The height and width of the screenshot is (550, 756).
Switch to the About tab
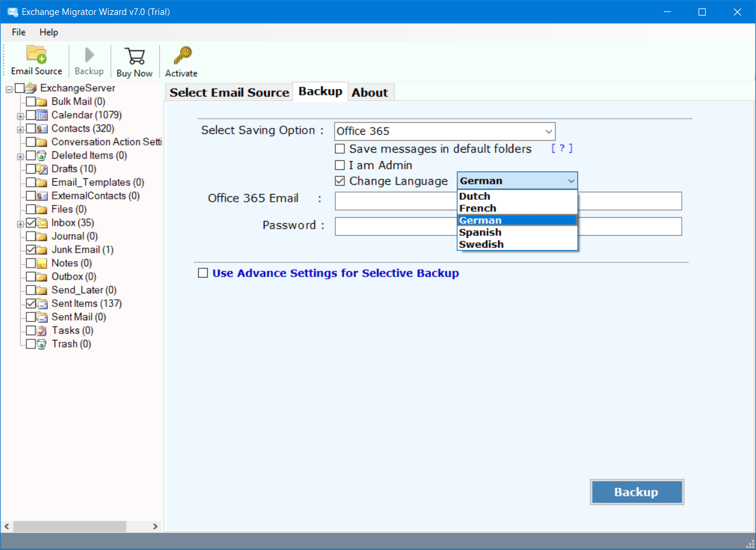370,93
